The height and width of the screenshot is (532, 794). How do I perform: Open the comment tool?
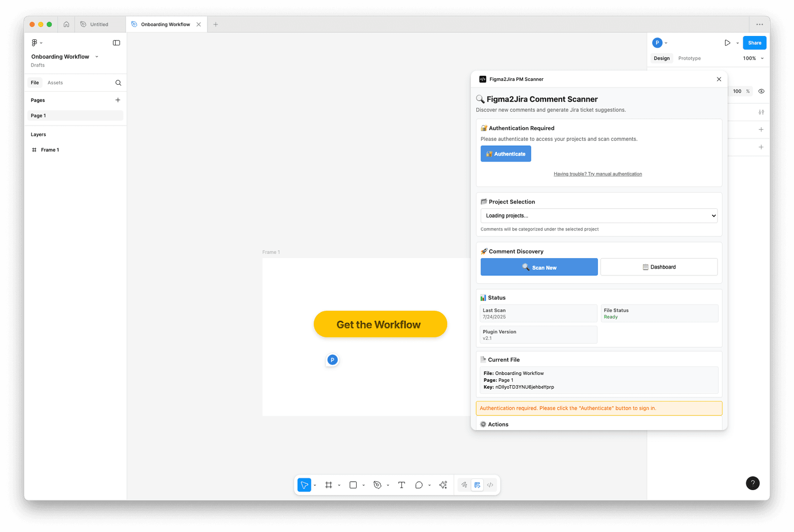pyautogui.click(x=419, y=485)
